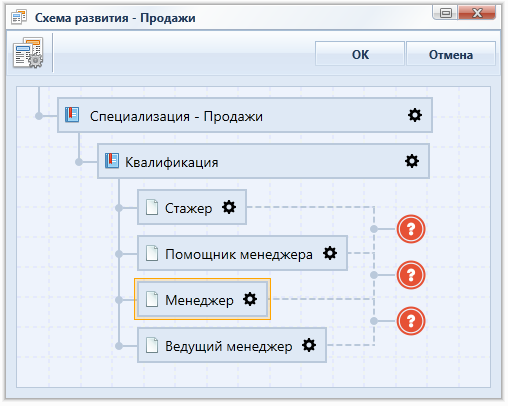Open gear settings for Помощник менеджера
The height and width of the screenshot is (406, 508).
[330, 253]
